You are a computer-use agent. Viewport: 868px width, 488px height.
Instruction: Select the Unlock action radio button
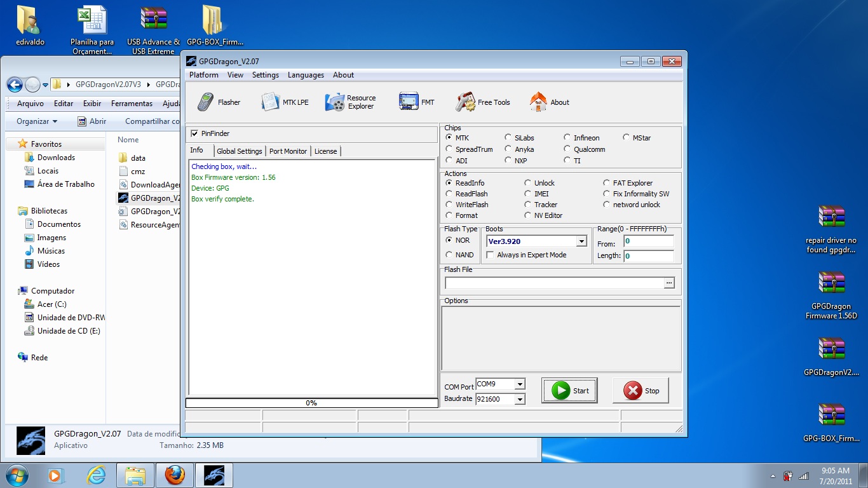click(528, 183)
